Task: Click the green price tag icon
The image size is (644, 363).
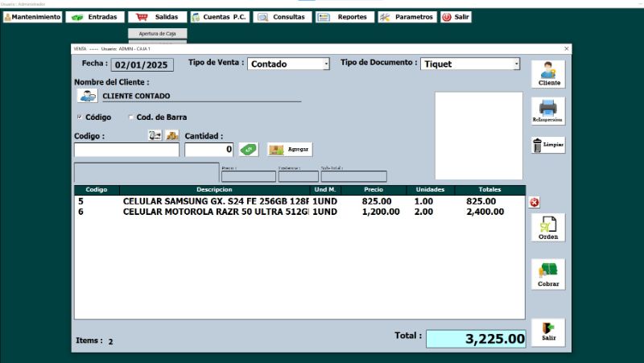Action: [249, 150]
